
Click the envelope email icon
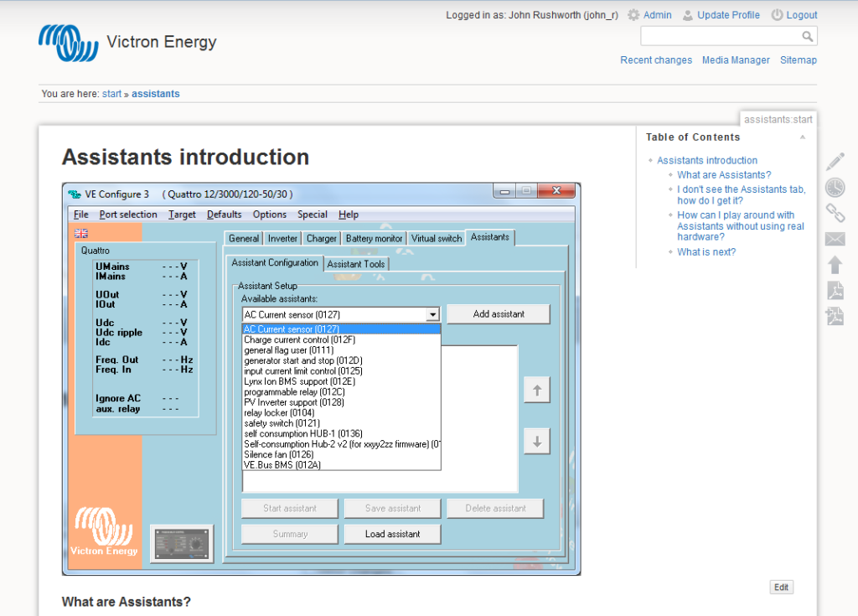[835, 239]
